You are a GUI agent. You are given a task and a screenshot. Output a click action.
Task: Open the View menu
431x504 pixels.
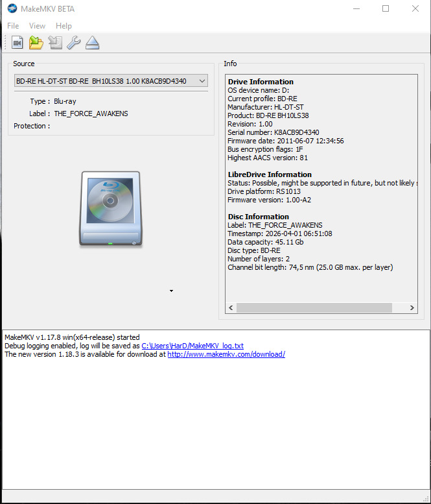pos(37,26)
